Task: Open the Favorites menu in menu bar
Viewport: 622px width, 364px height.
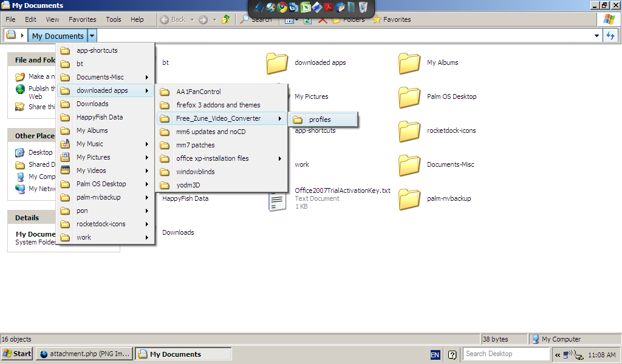Action: (83, 19)
